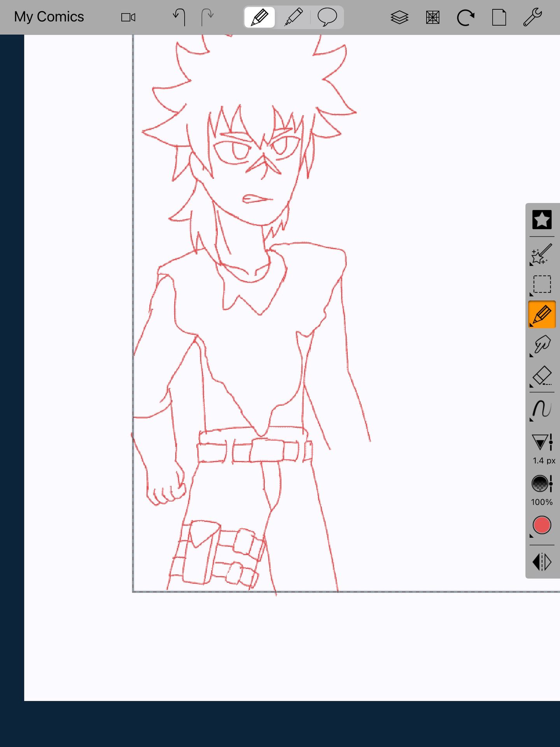Viewport: 560px width, 747px height.
Task: Switch to the speech bubble mode
Action: pos(327,18)
